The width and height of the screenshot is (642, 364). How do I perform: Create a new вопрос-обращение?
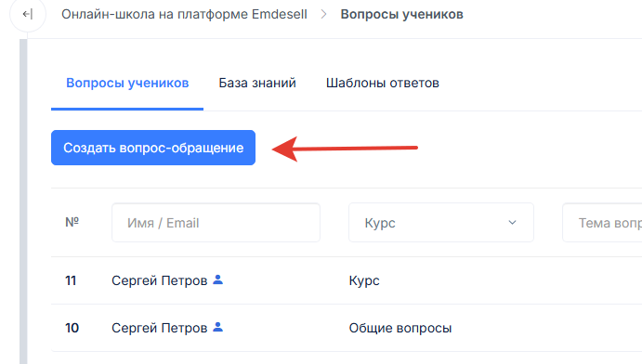pos(153,148)
